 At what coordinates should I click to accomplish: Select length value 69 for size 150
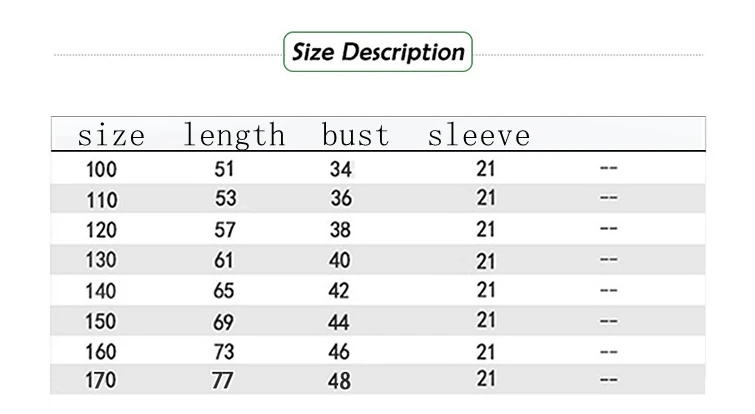tap(225, 321)
